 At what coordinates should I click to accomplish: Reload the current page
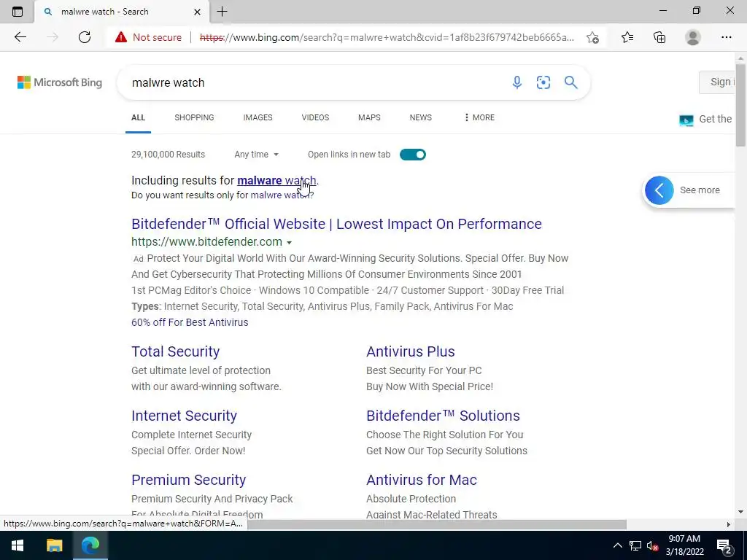(x=85, y=37)
